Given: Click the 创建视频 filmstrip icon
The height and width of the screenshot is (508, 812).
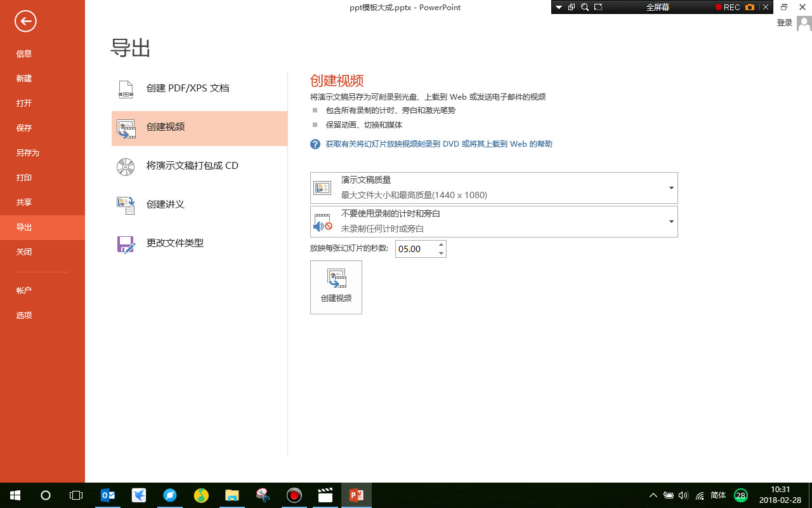Looking at the screenshot, I should [126, 128].
